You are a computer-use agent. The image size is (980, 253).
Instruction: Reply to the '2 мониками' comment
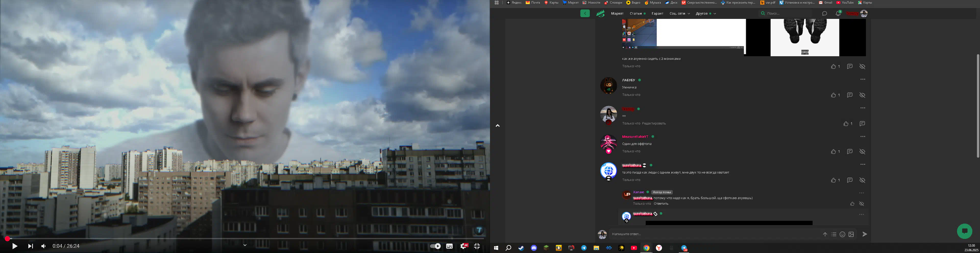(x=850, y=66)
